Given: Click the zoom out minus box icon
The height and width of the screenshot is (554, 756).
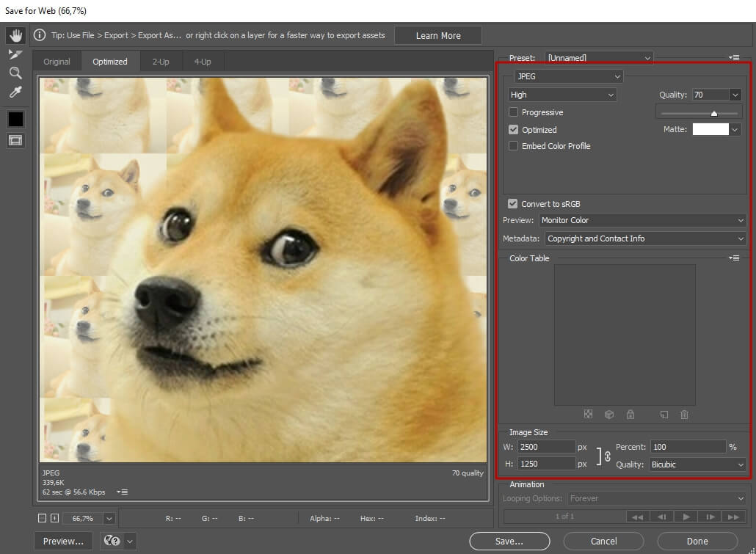Looking at the screenshot, I should (x=42, y=518).
